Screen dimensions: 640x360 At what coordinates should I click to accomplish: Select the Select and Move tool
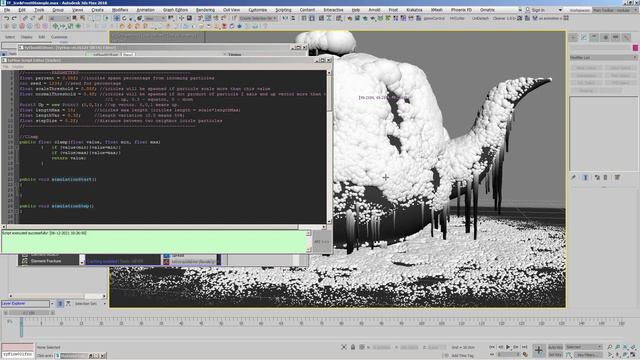coord(117,18)
